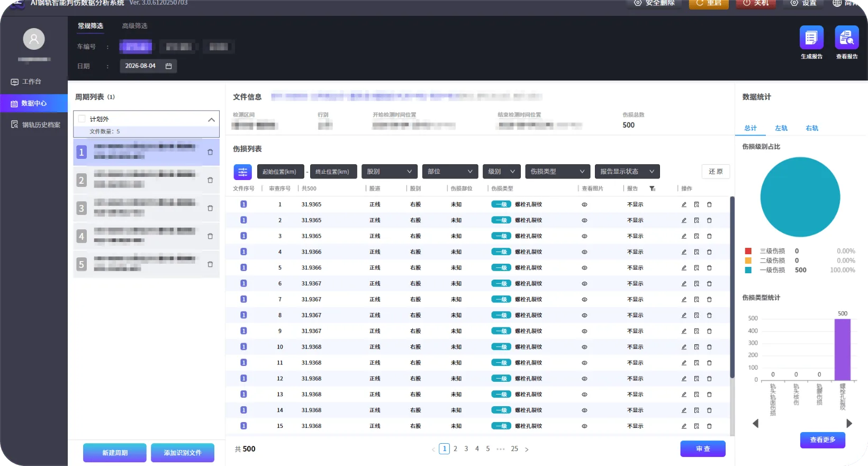Delete record row 3 using trash icon

point(709,236)
